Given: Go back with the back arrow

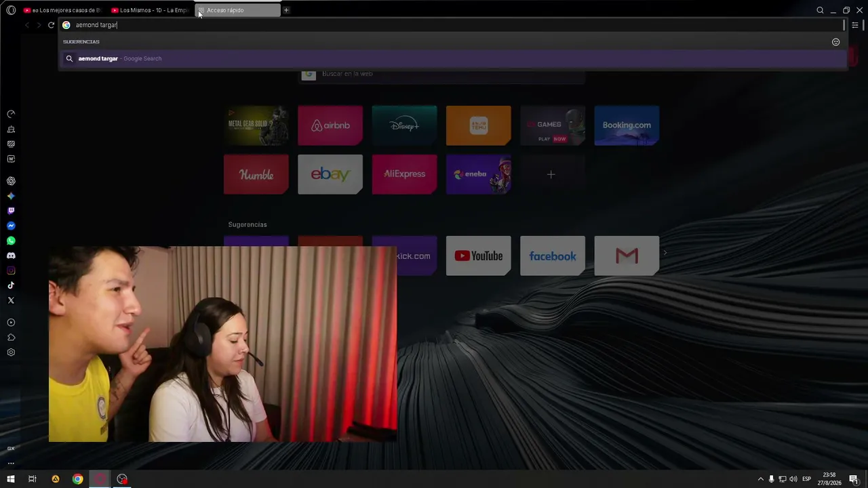Looking at the screenshot, I should pyautogui.click(x=26, y=25).
